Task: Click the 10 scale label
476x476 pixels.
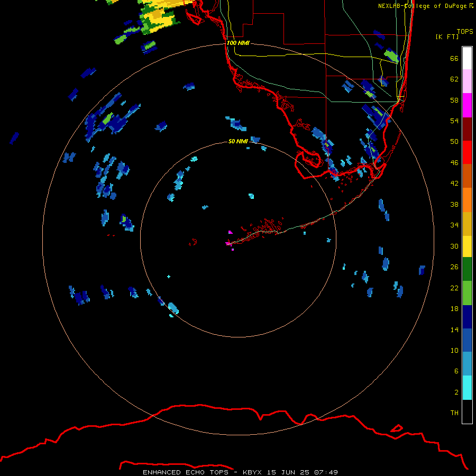Action: click(x=454, y=350)
